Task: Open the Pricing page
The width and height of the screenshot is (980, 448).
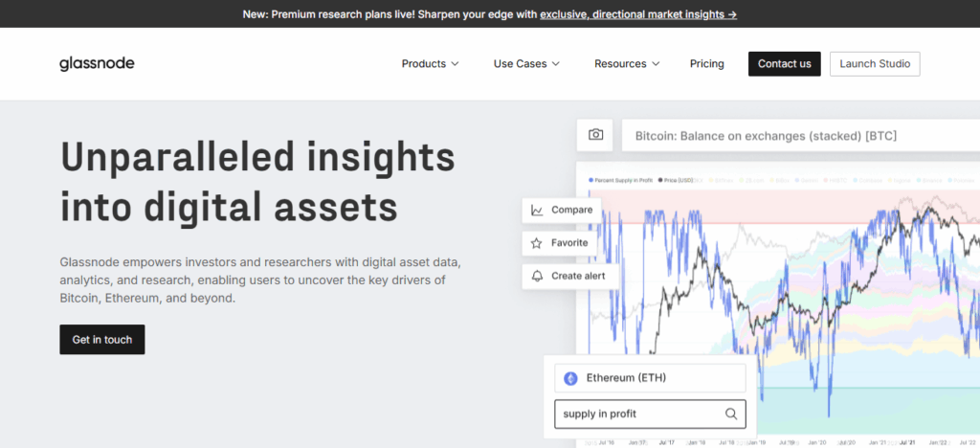Action: [707, 64]
